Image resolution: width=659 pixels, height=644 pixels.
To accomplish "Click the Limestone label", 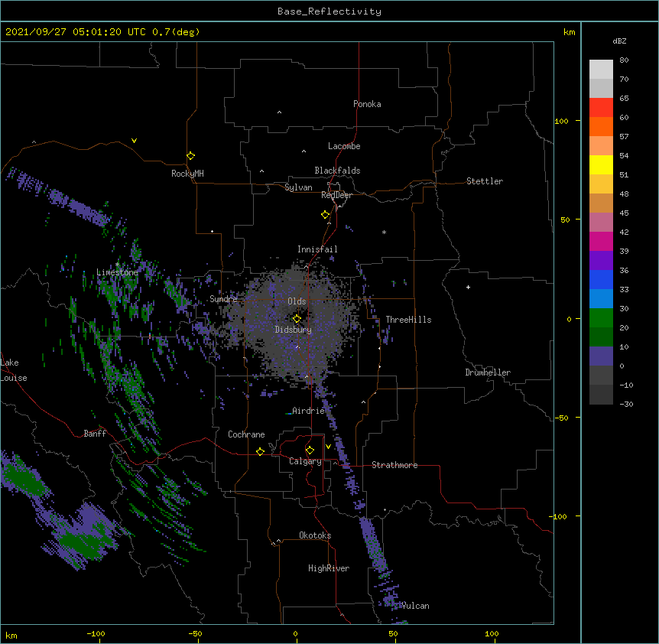I will [x=117, y=272].
